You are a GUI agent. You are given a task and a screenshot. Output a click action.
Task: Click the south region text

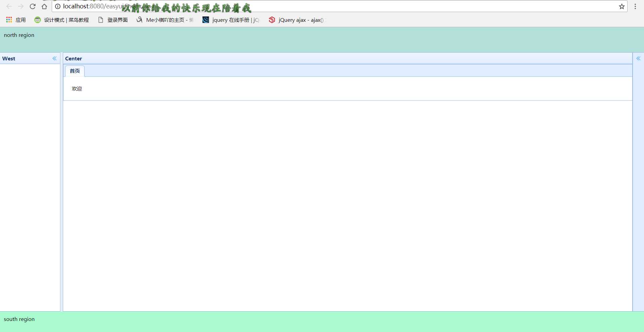click(x=19, y=319)
